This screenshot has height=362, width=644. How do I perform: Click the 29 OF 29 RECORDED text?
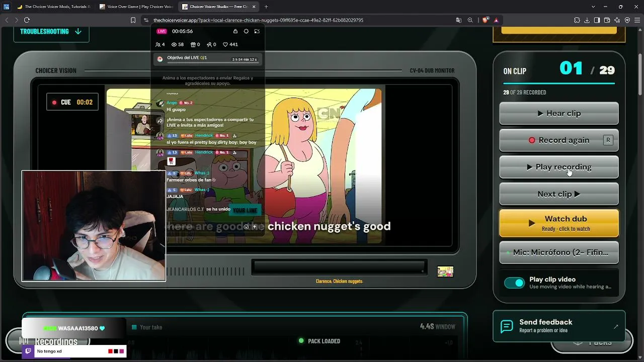pyautogui.click(x=525, y=93)
